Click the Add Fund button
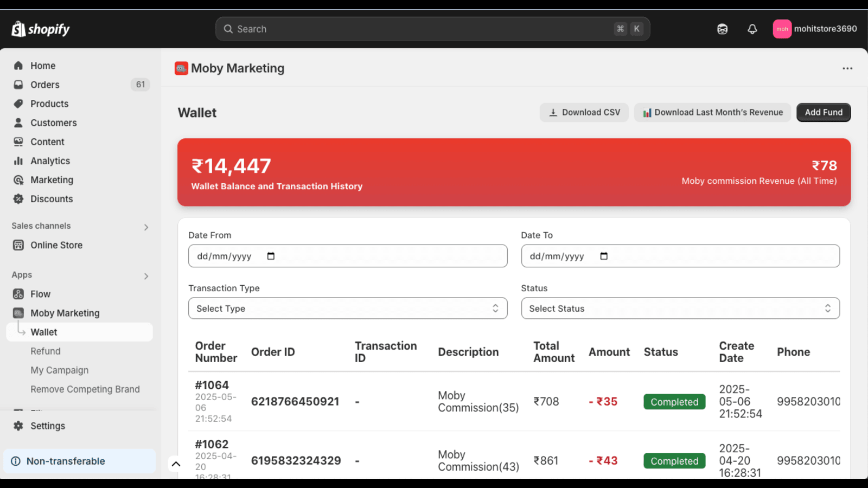Image resolution: width=868 pixels, height=488 pixels. [x=824, y=112]
